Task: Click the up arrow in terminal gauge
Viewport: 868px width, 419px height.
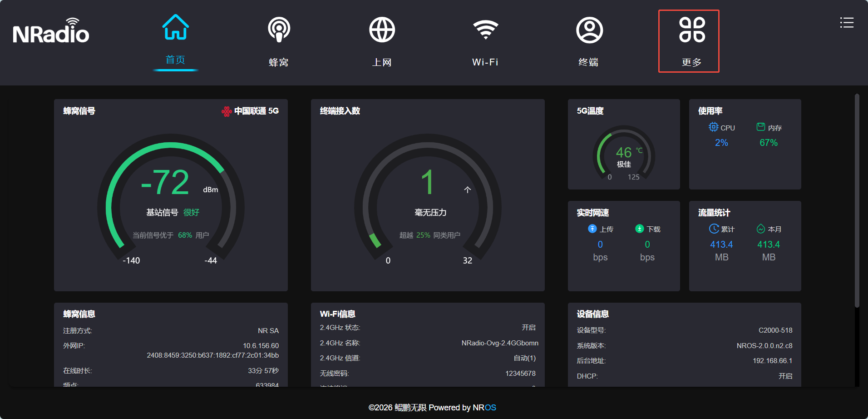Action: point(468,190)
